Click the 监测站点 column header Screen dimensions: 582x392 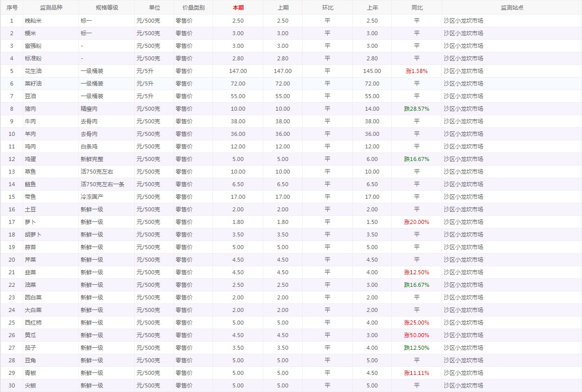pyautogui.click(x=512, y=8)
